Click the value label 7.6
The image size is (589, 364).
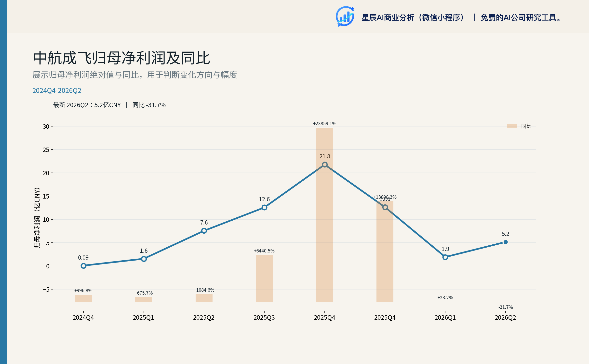[x=204, y=223]
